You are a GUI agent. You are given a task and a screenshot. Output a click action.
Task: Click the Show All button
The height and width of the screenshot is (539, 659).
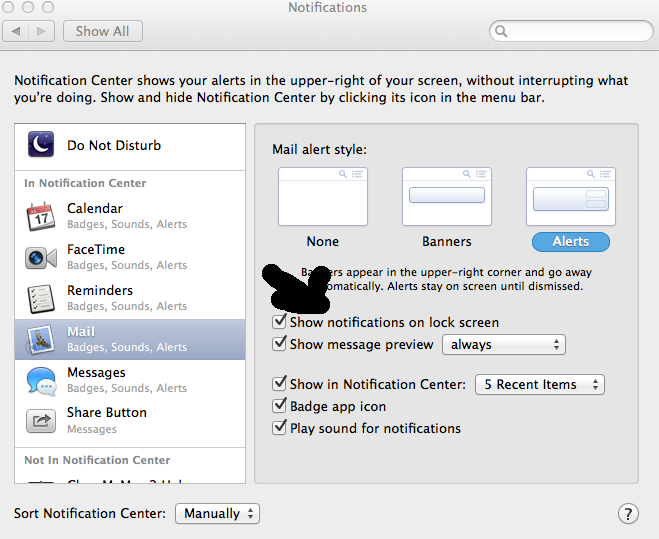pos(103,31)
